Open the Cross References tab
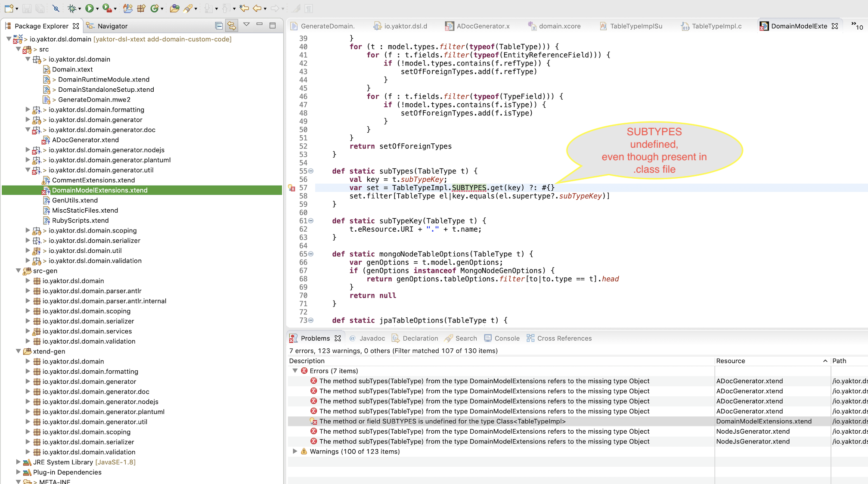Viewport: 868px width, 484px height. point(559,338)
